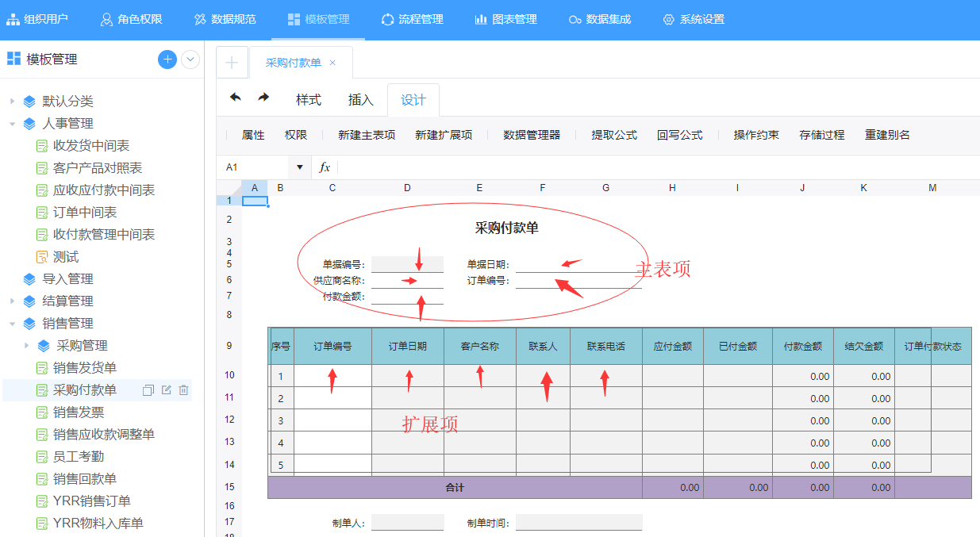Image resolution: width=980 pixels, height=537 pixels.
Task: Open template 销售应收款调整单
Action: click(103, 435)
